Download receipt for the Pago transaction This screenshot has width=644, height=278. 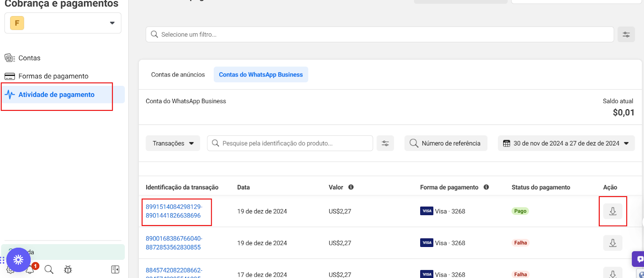[x=613, y=211]
